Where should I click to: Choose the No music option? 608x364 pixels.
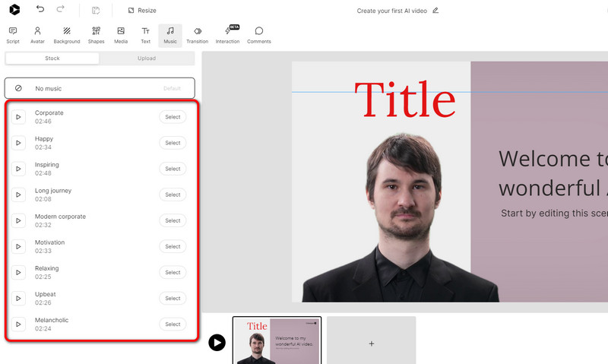(100, 88)
